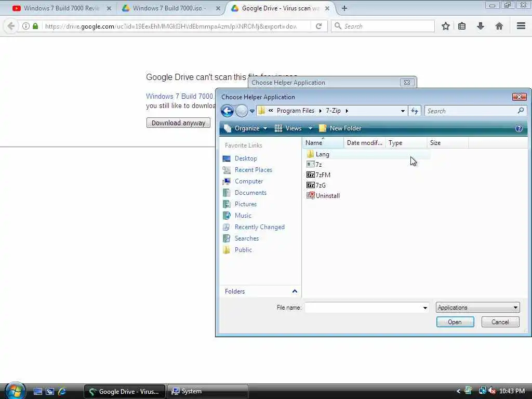
Task: Open the Organize dropdown menu
Action: 246,128
